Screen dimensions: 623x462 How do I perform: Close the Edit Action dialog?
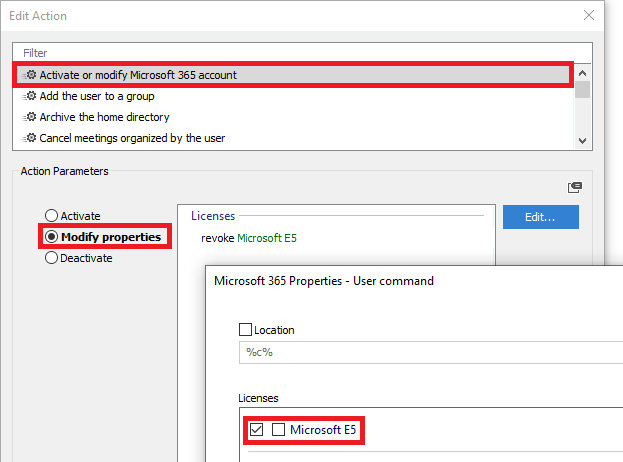pos(589,15)
